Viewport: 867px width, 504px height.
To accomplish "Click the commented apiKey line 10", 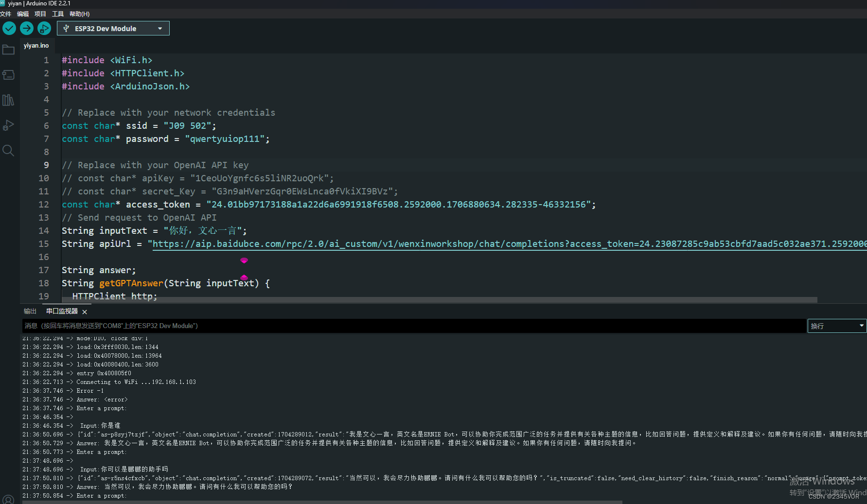I will (198, 178).
